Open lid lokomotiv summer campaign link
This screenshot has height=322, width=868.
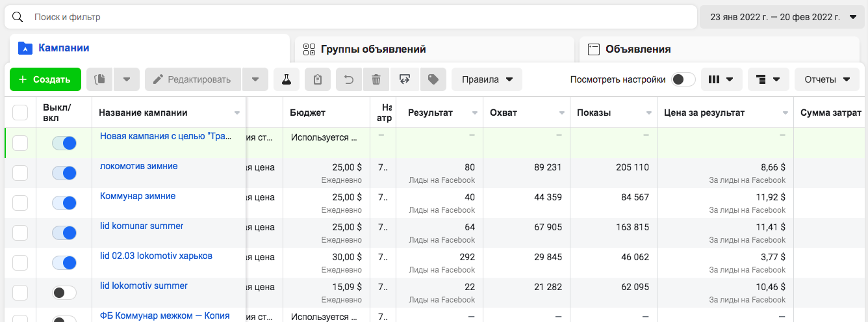click(144, 286)
